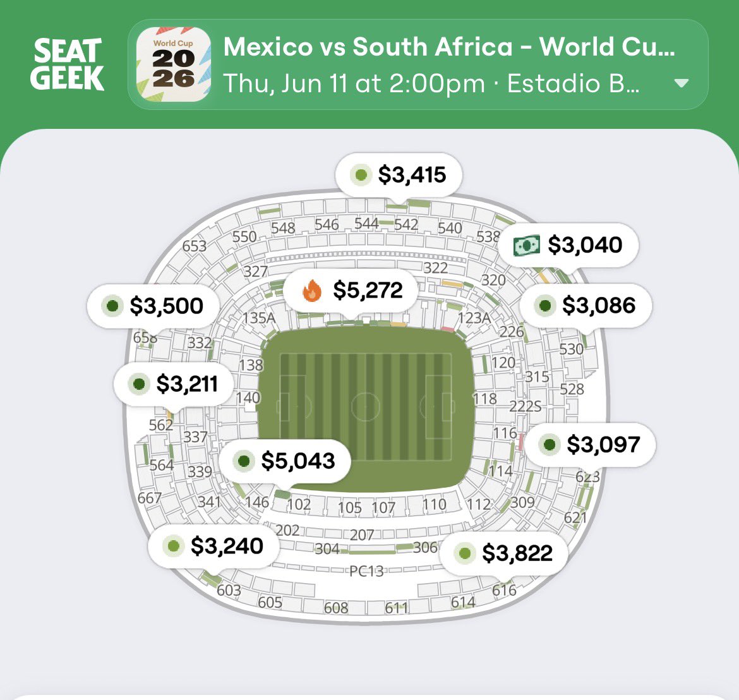
Task: Pick the $3,822 price marker
Action: click(x=504, y=553)
